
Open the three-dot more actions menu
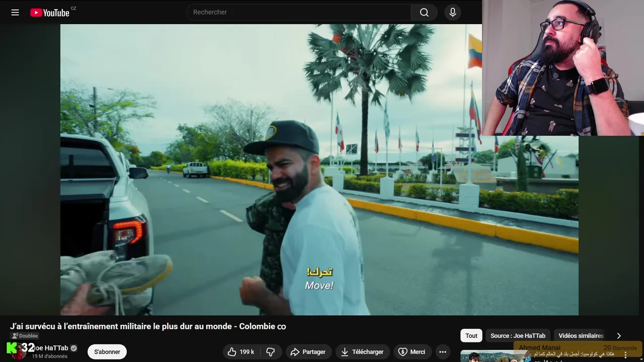pyautogui.click(x=443, y=352)
